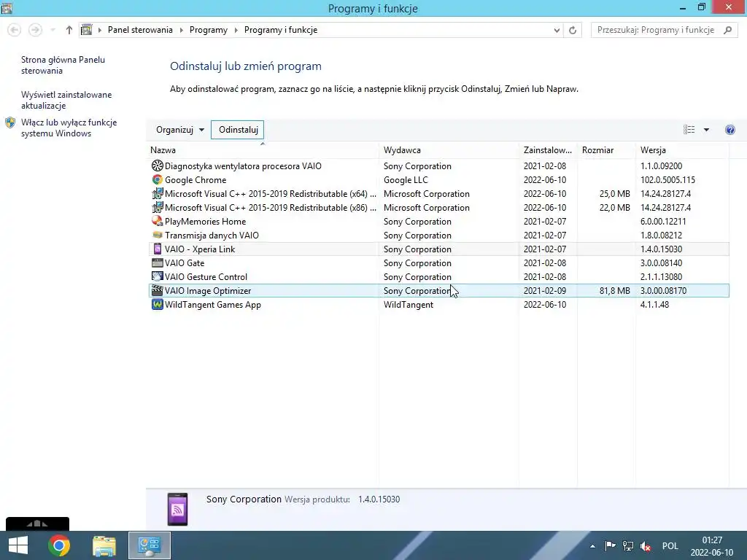Image resolution: width=747 pixels, height=560 pixels.
Task: Expand the arrow after Programy breadcrumb
Action: point(236,30)
